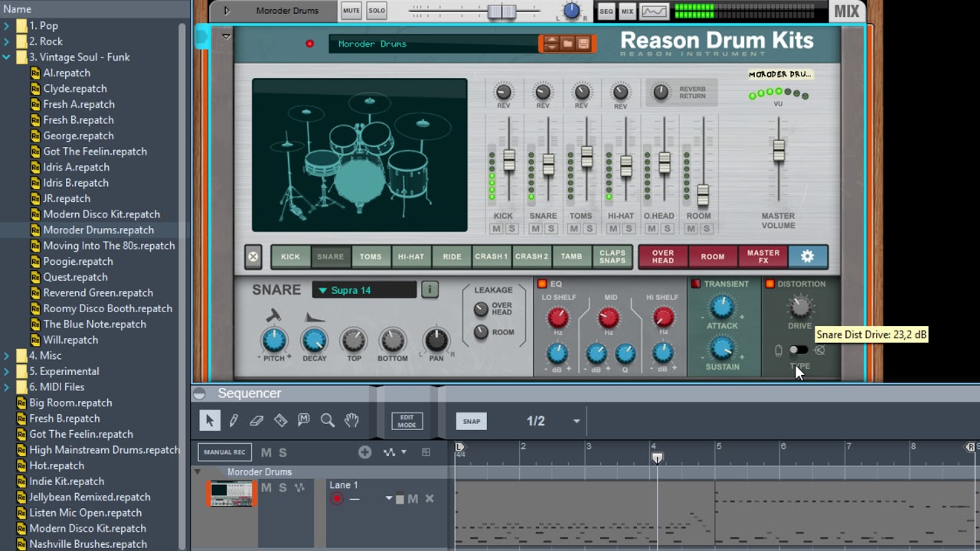980x551 pixels.
Task: Click the snare info 'i' button
Action: click(x=430, y=290)
